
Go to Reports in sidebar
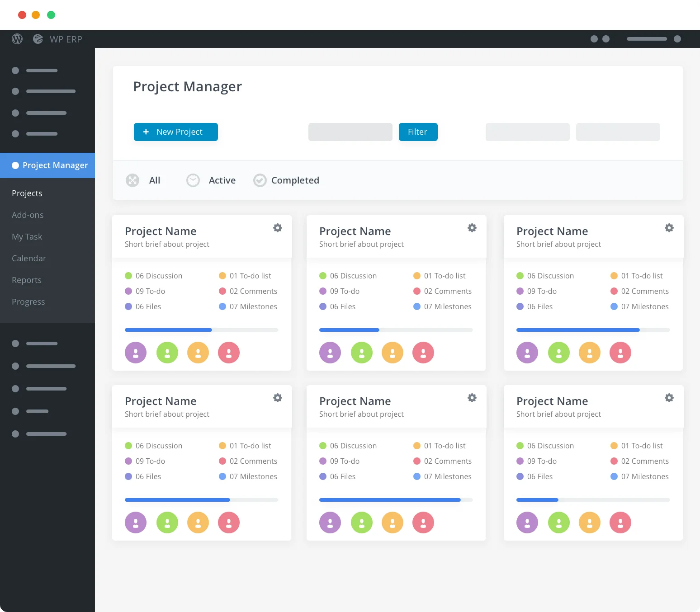(x=26, y=280)
